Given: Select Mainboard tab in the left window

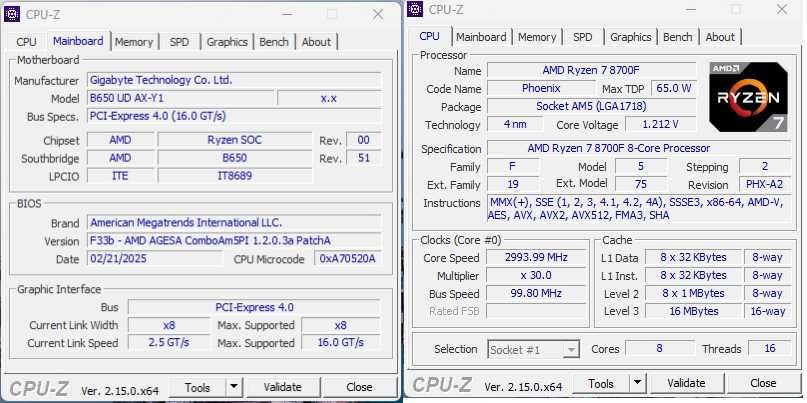Looking at the screenshot, I should pyautogui.click(x=78, y=41).
